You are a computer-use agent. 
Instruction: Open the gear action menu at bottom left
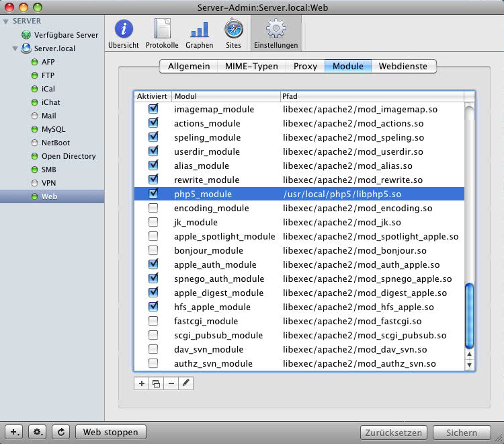pos(38,433)
